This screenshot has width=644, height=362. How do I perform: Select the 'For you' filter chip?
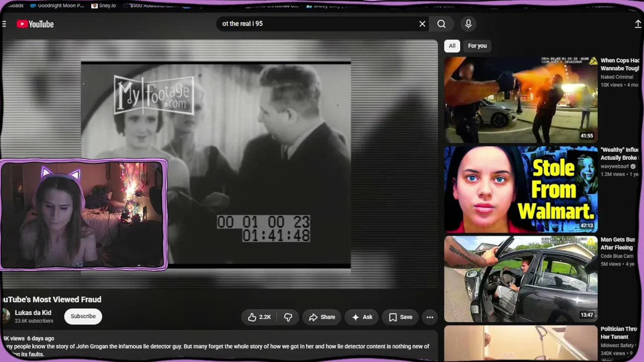point(477,46)
